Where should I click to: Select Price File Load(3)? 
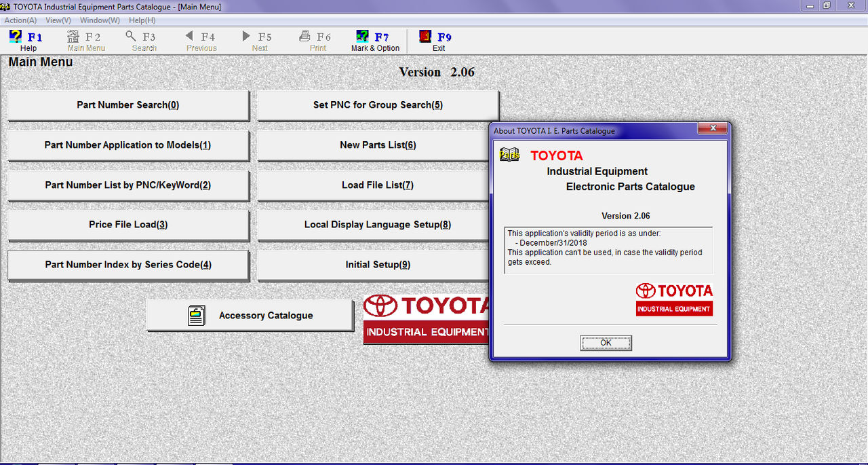coord(128,225)
